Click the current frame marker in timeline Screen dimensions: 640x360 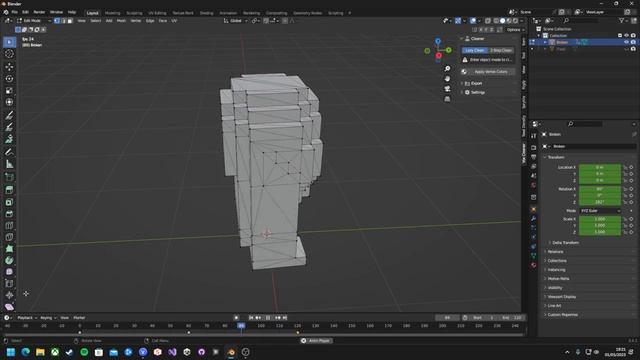click(241, 326)
